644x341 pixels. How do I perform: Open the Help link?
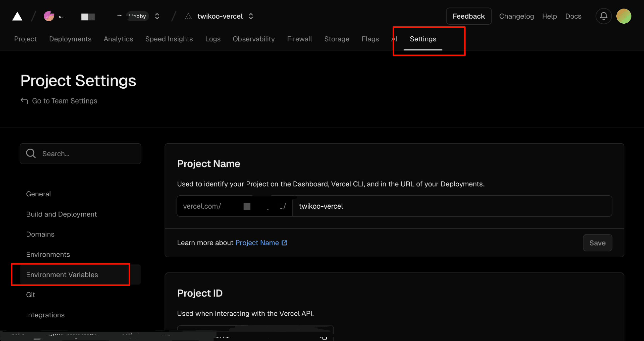549,16
